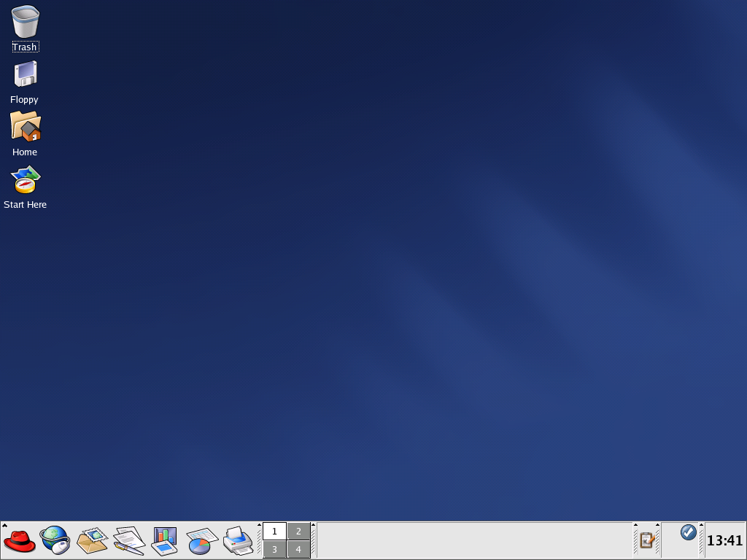Open the Red Hat Network checkmark notification
This screenshot has height=560, width=747.
[688, 532]
